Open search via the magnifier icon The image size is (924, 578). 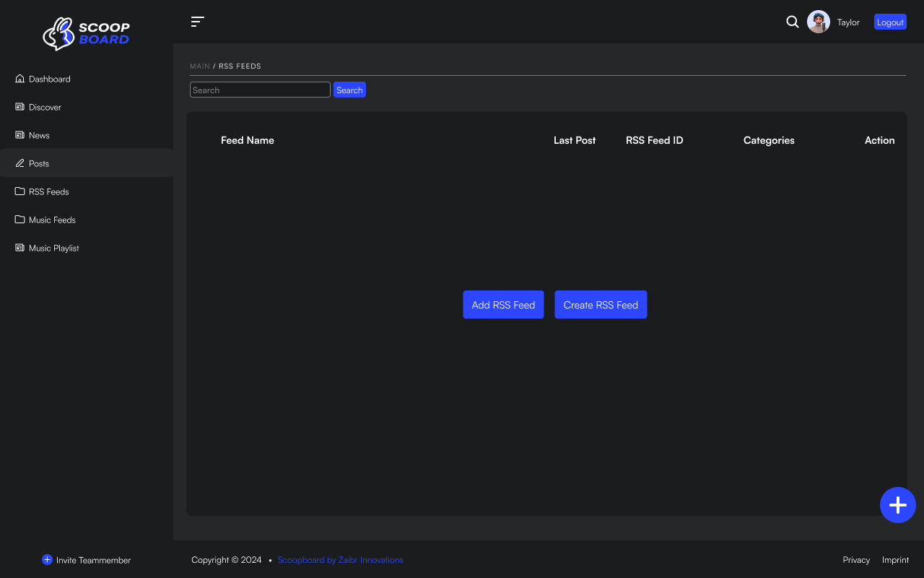tap(792, 22)
